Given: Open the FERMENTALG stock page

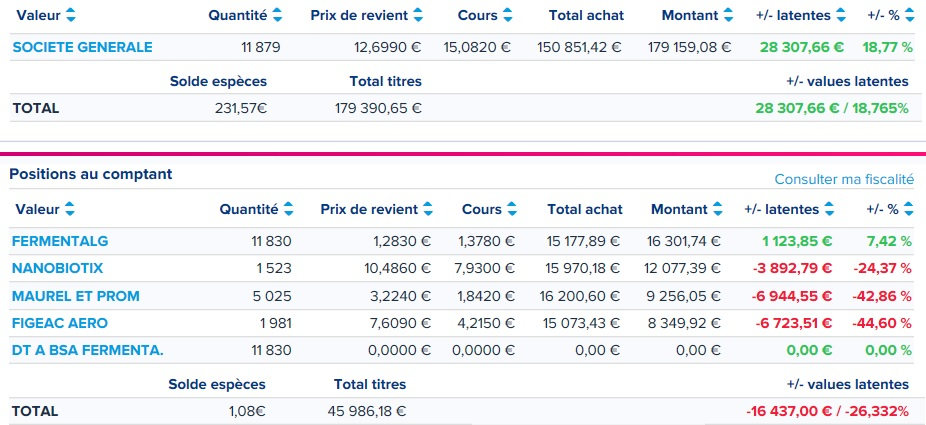Looking at the screenshot, I should point(60,241).
